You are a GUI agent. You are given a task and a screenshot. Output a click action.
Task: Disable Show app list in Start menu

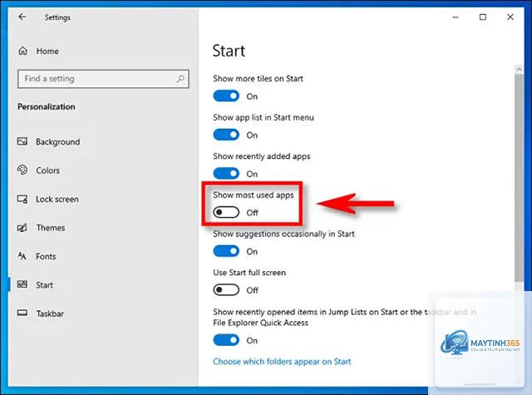pyautogui.click(x=226, y=135)
